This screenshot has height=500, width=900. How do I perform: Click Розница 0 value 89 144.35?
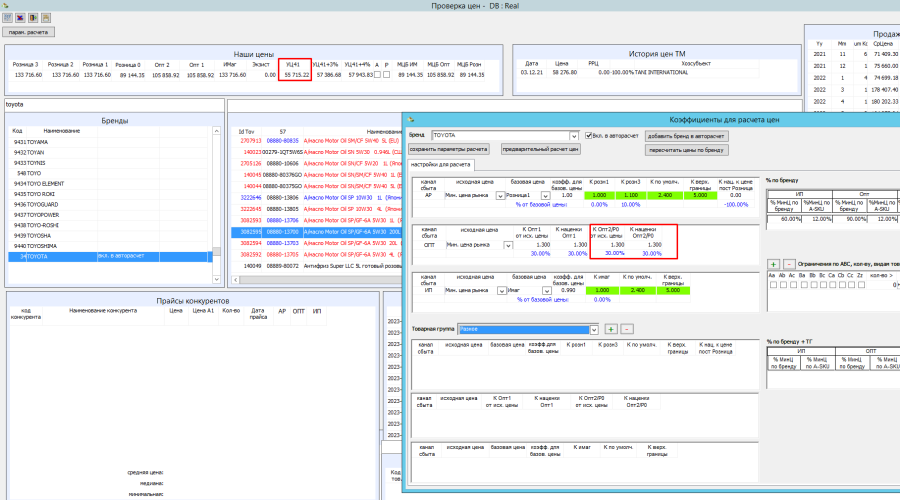click(x=131, y=75)
